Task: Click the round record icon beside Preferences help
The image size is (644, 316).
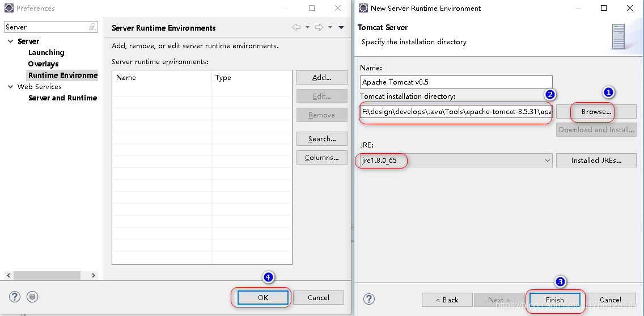Action: pyautogui.click(x=32, y=297)
